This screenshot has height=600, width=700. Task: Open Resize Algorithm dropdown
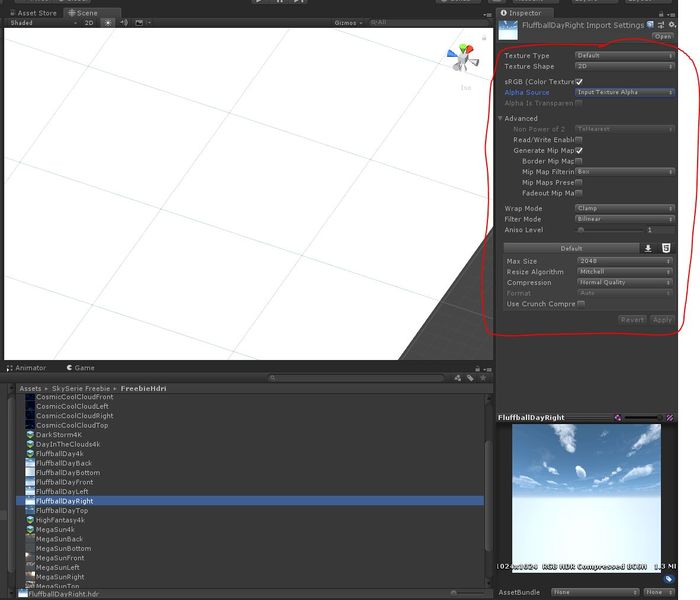tap(625, 272)
